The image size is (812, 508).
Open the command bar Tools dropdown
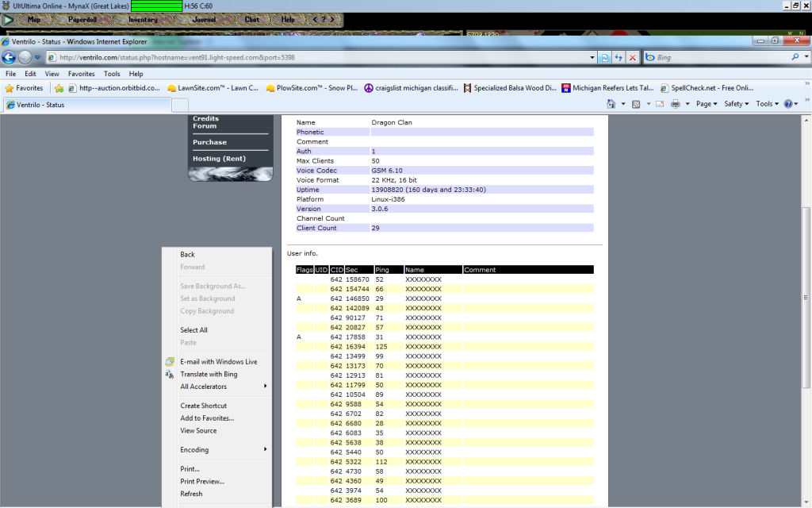(767, 104)
